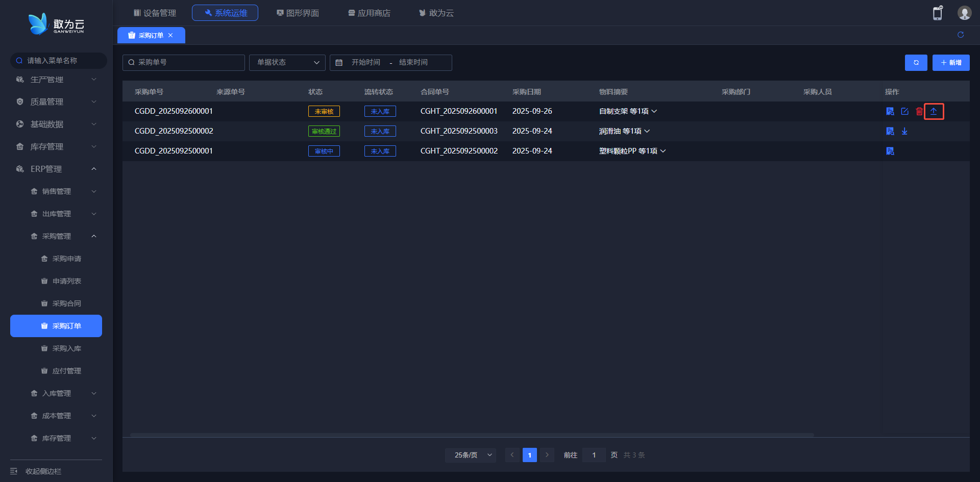
Task: Click contract number CGHT_2025092500003
Action: 459,131
